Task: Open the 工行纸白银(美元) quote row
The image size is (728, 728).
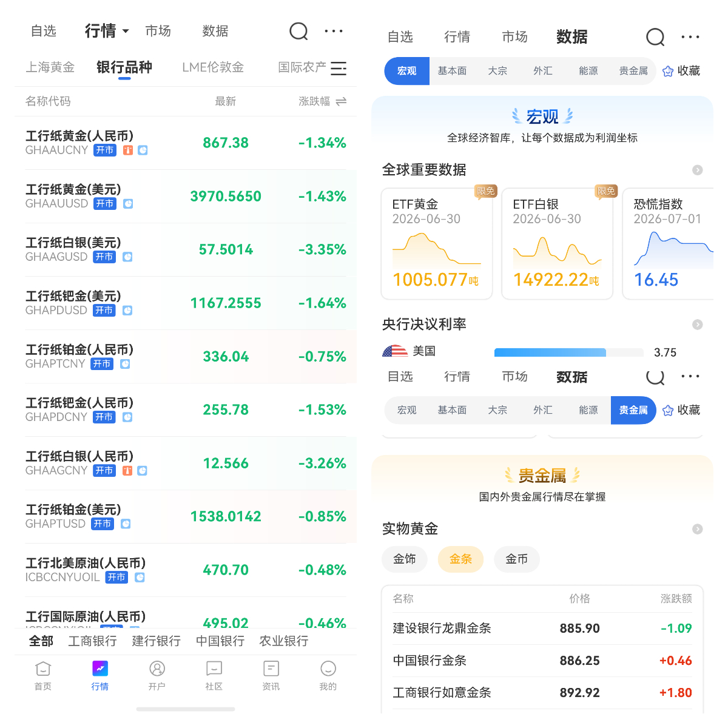Action: [186, 250]
